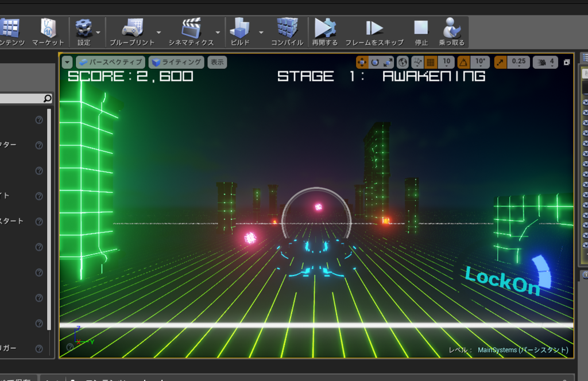The width and height of the screenshot is (588, 381).
Task: Open the 表示 Show menu in the viewport
Action: (217, 62)
